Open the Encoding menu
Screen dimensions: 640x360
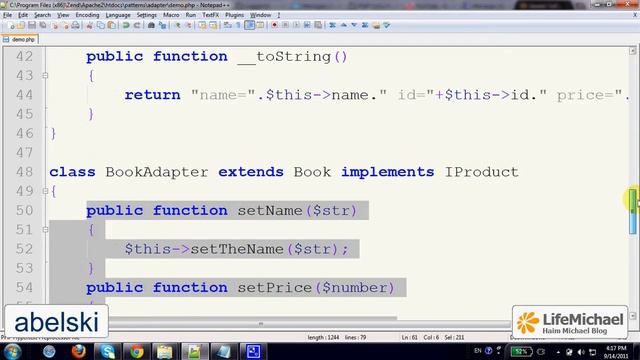87,15
